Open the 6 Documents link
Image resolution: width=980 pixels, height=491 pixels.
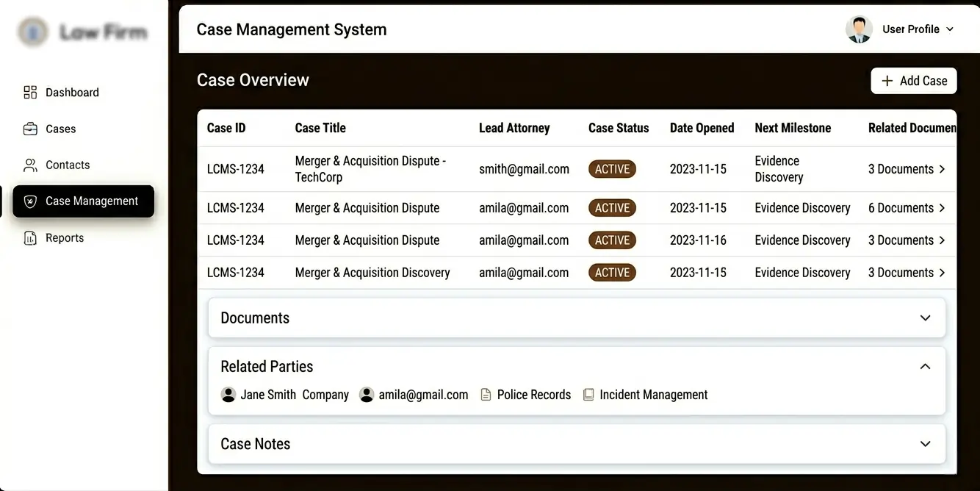coord(906,208)
